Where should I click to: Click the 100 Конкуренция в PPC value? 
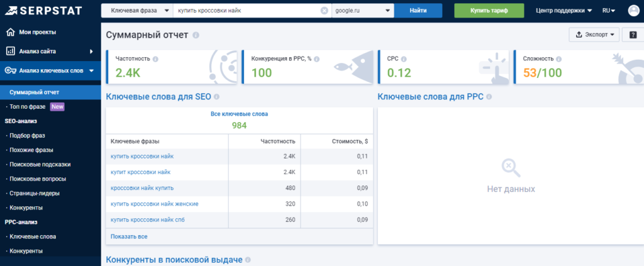click(x=262, y=73)
